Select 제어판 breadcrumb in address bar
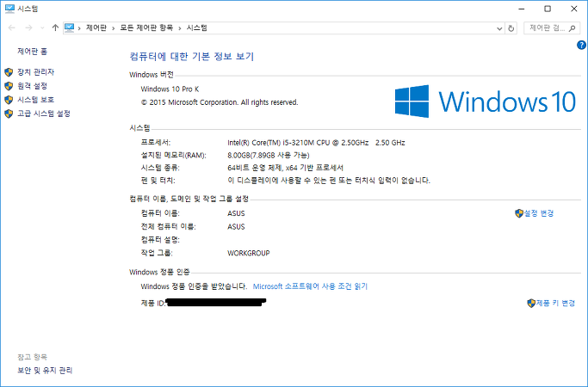 96,28
